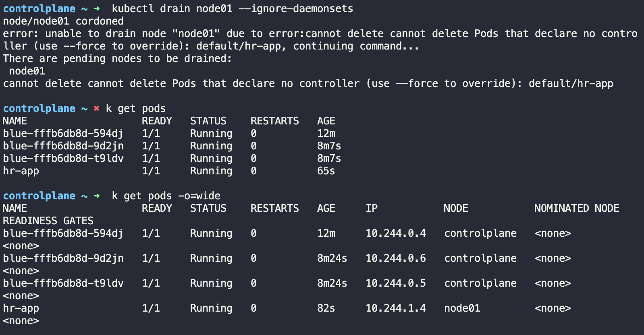
Task: Click the node01 entry in NODE column
Action: pos(462,308)
